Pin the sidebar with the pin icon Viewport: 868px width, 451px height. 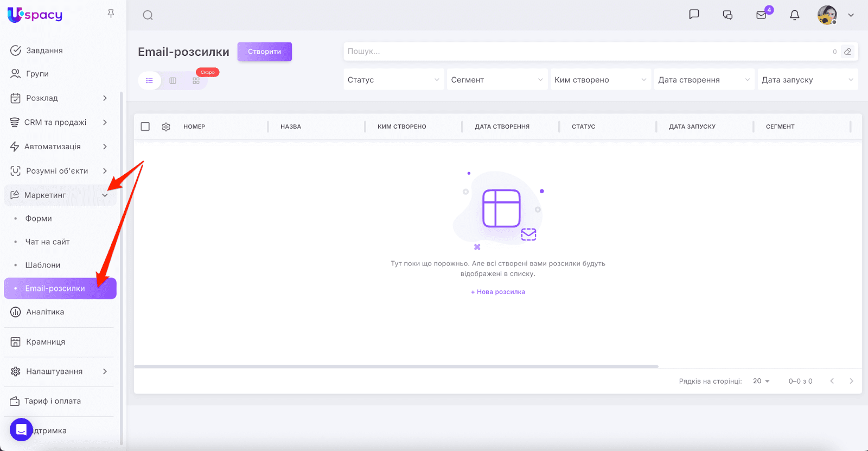click(111, 14)
